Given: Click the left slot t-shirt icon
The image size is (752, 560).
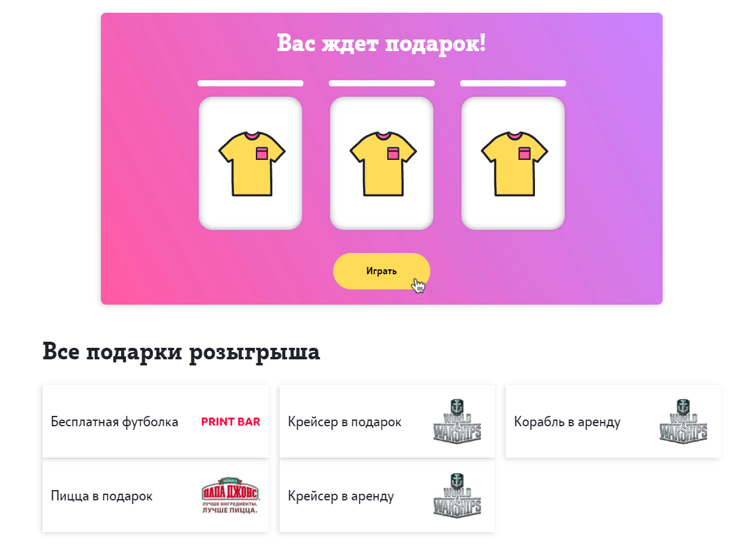Looking at the screenshot, I should pyautogui.click(x=252, y=164).
